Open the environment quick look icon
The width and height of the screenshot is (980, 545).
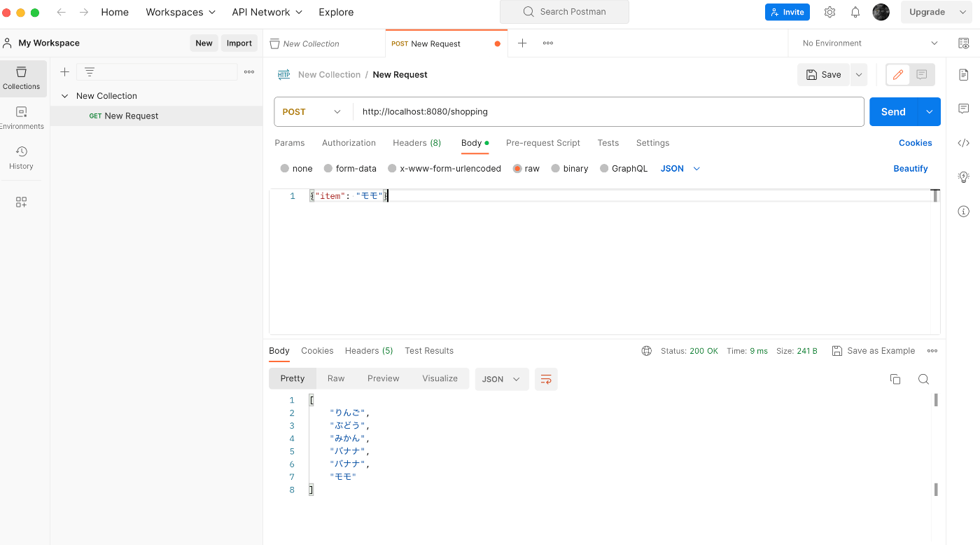(964, 43)
